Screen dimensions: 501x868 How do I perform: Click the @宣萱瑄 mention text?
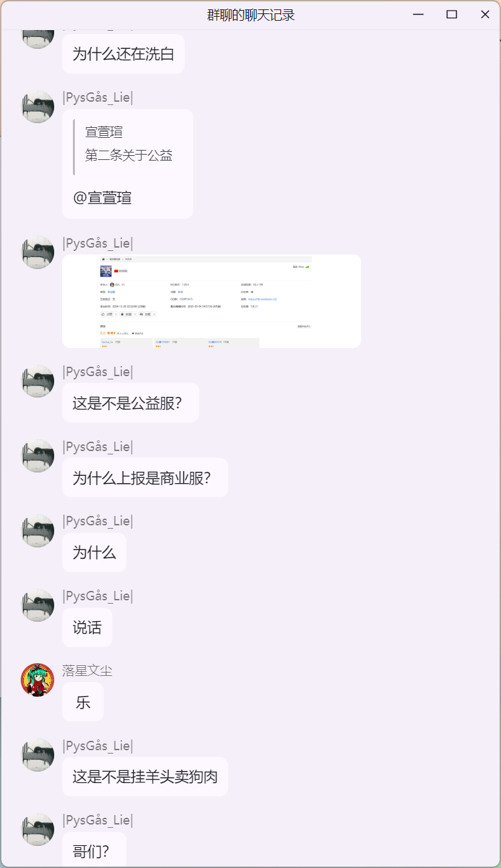click(102, 197)
